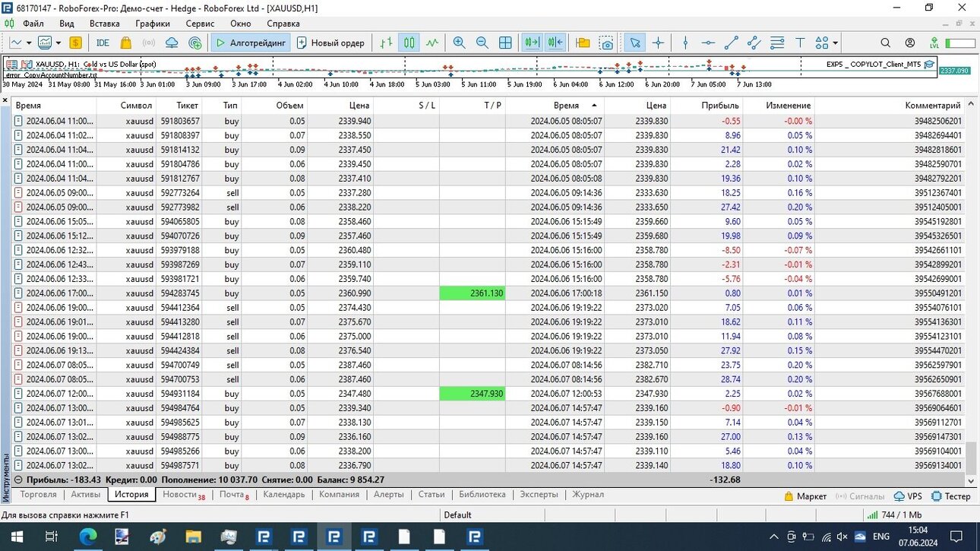Draw a vertical line
This screenshot has width=980, height=551.
(x=685, y=43)
